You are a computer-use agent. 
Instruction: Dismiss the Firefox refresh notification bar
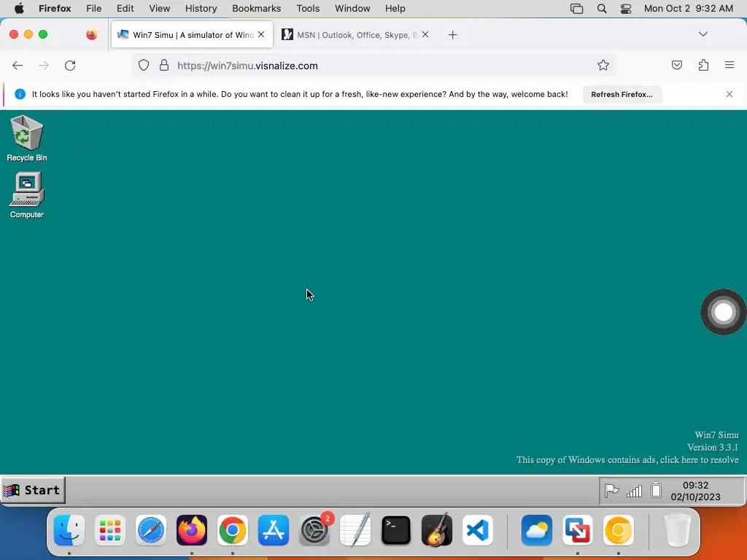[729, 94]
